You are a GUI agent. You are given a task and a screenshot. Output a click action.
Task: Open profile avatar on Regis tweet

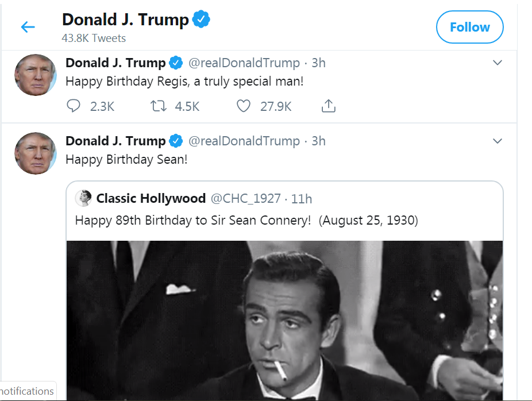pos(36,75)
